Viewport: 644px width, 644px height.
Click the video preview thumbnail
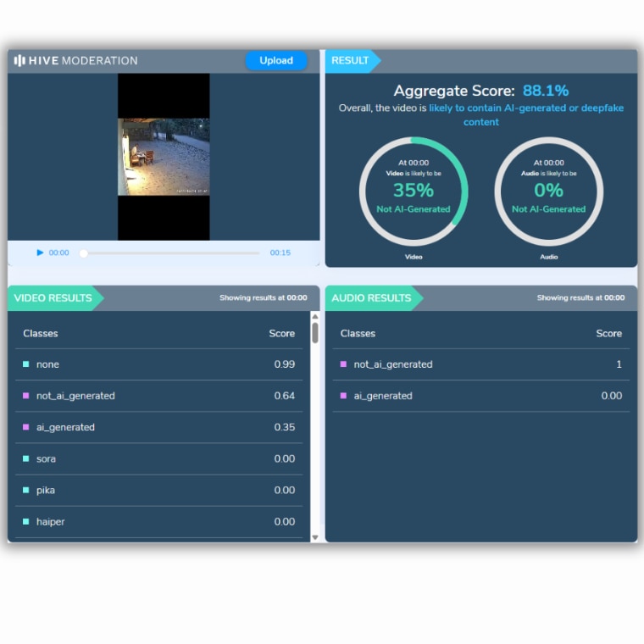pos(164,157)
